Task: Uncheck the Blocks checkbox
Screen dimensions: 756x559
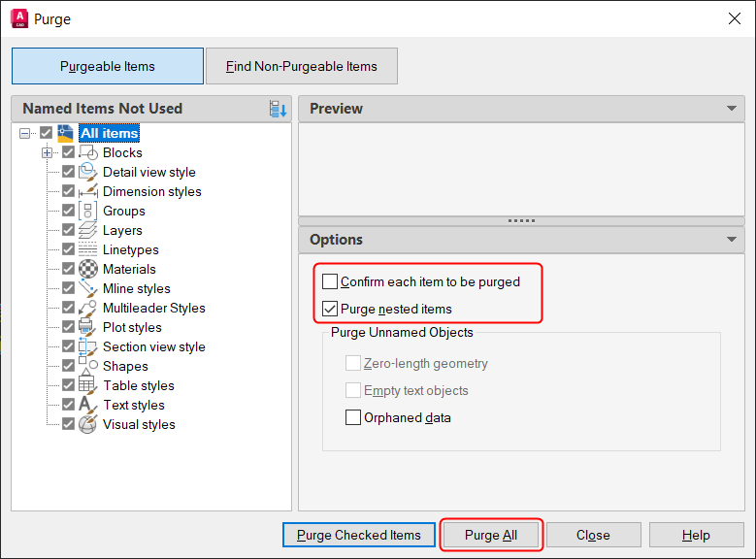Action: coord(69,152)
